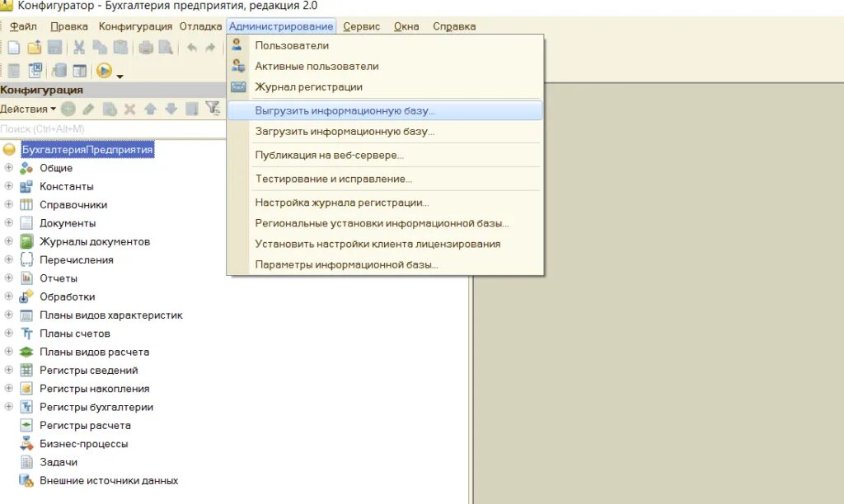Viewport: 844px width, 504px height.
Task: Expand the Перечисления tree node
Action: [x=8, y=259]
